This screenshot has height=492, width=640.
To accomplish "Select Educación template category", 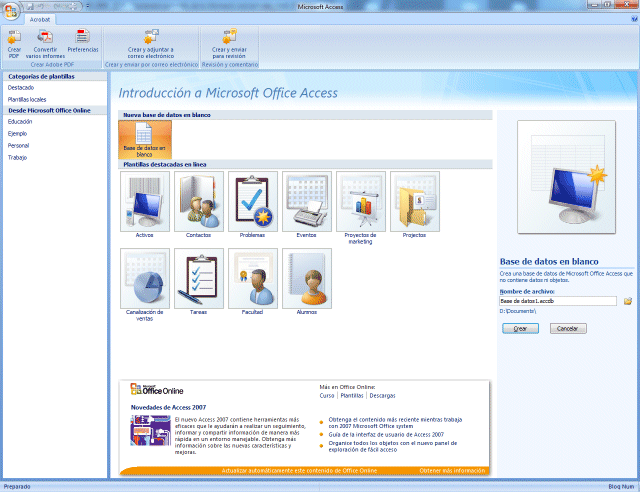I will click(20, 122).
